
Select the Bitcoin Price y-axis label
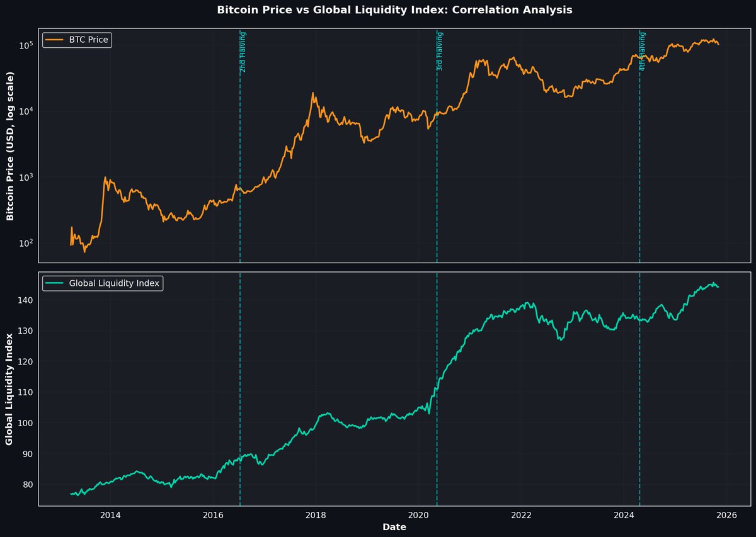(x=9, y=146)
